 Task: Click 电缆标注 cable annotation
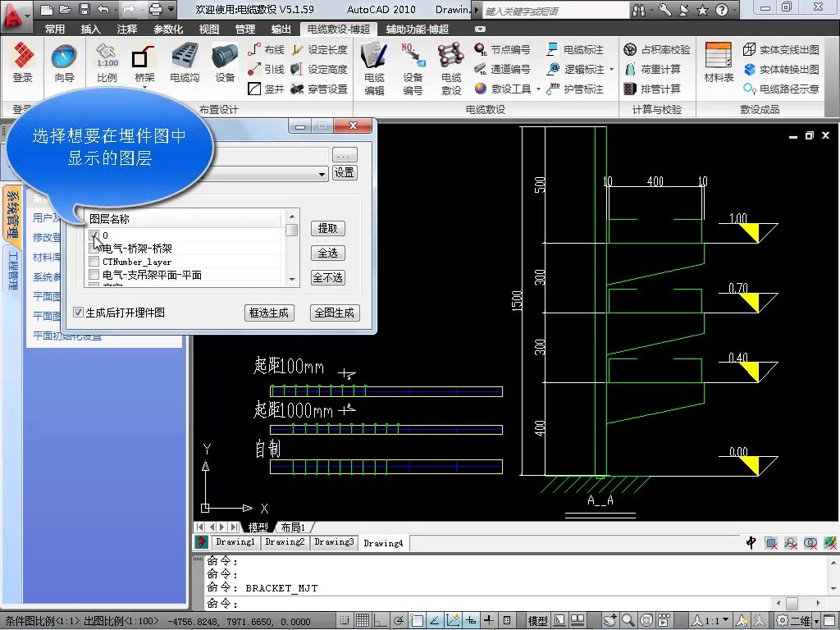click(x=575, y=50)
